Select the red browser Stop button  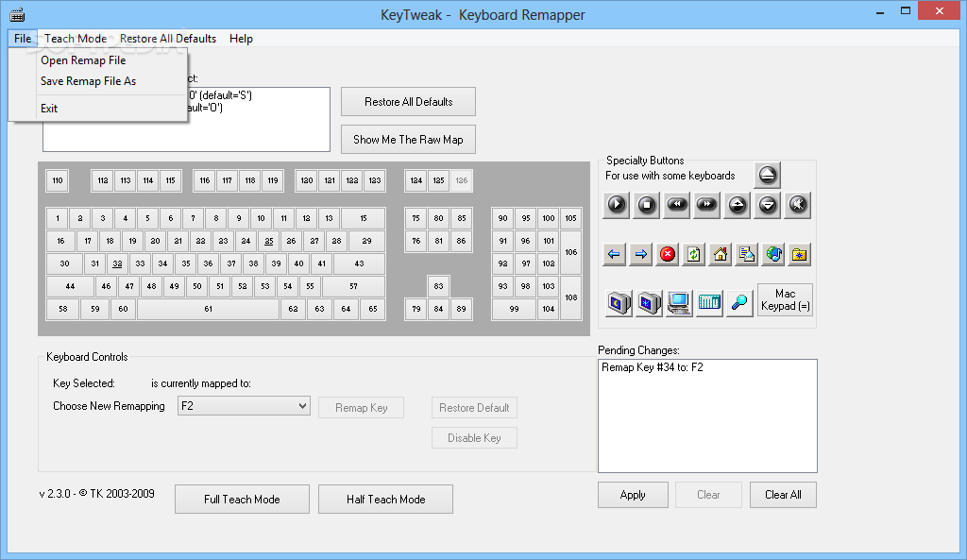coord(668,254)
